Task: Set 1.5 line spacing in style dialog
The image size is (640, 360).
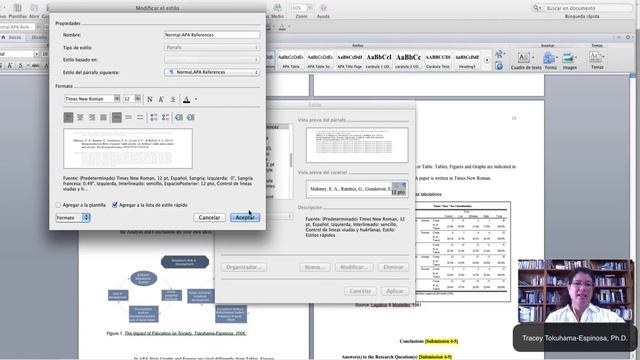Action: tap(129, 118)
